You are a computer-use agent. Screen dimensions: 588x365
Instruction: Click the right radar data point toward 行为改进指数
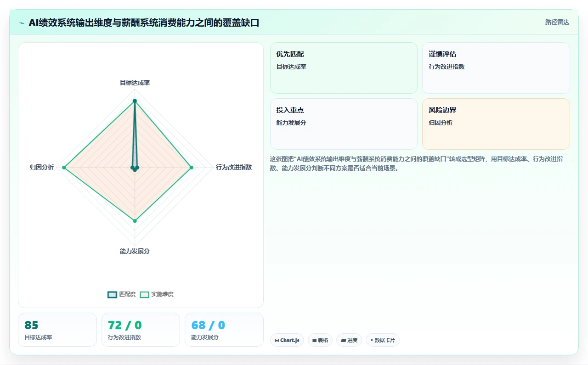click(x=192, y=168)
